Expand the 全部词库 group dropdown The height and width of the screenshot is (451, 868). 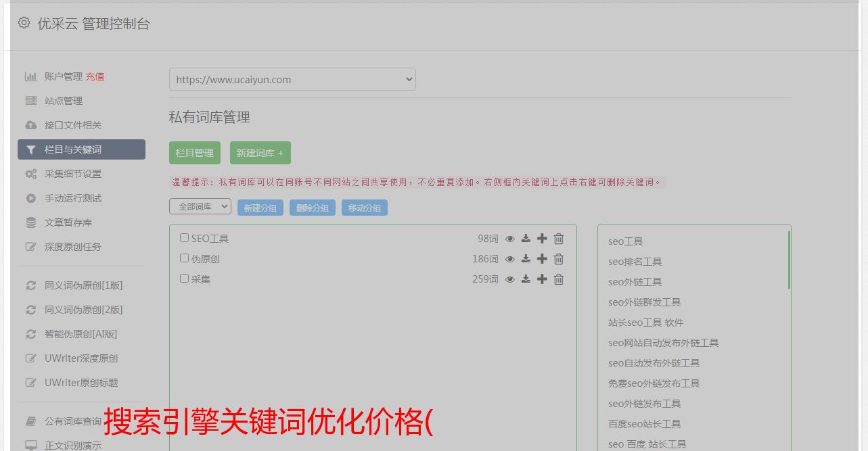coord(200,207)
